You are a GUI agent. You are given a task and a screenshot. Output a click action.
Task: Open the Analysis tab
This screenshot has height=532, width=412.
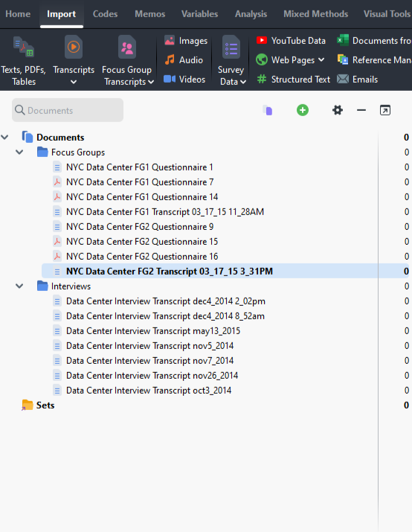pyautogui.click(x=251, y=14)
